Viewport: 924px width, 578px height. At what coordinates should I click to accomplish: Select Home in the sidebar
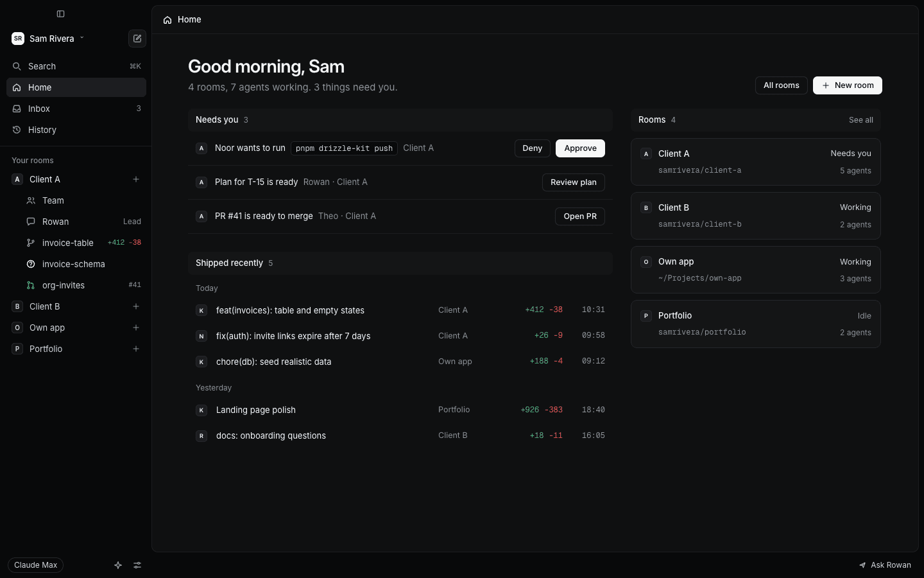point(76,87)
